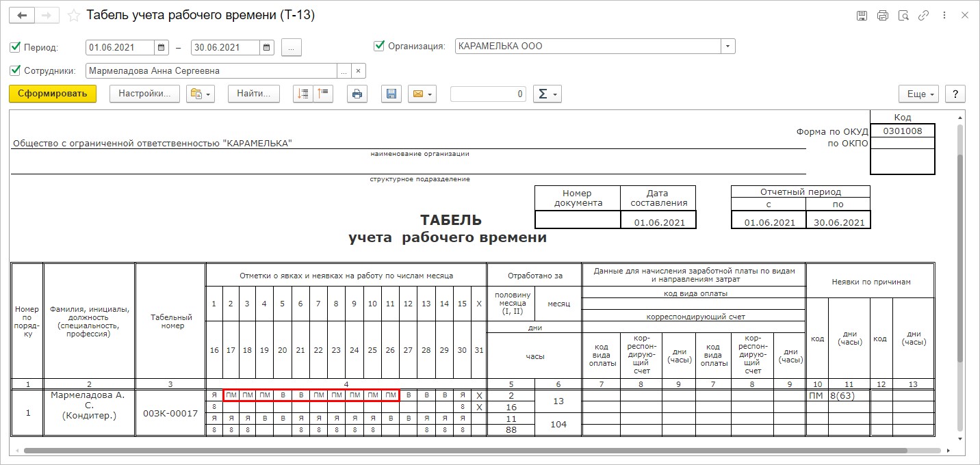Expand the Организация dropdown list
Viewport: 980px width, 465px height.
coord(728,46)
